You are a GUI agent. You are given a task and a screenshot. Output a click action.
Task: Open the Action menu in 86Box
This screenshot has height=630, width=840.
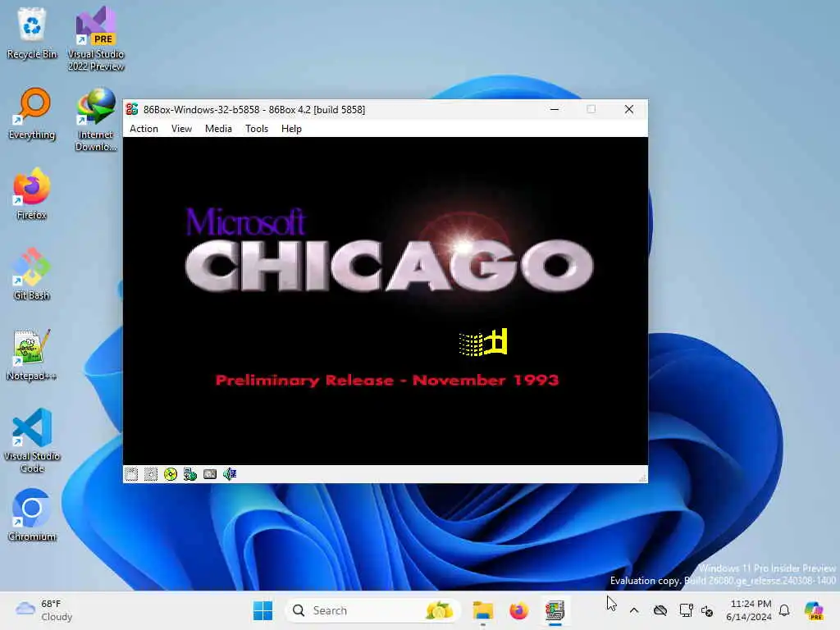(x=144, y=129)
